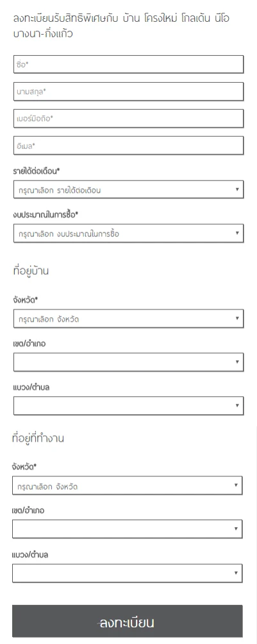257x644 pixels.
Task: Click arrow icon of home province select
Action: (x=237, y=318)
